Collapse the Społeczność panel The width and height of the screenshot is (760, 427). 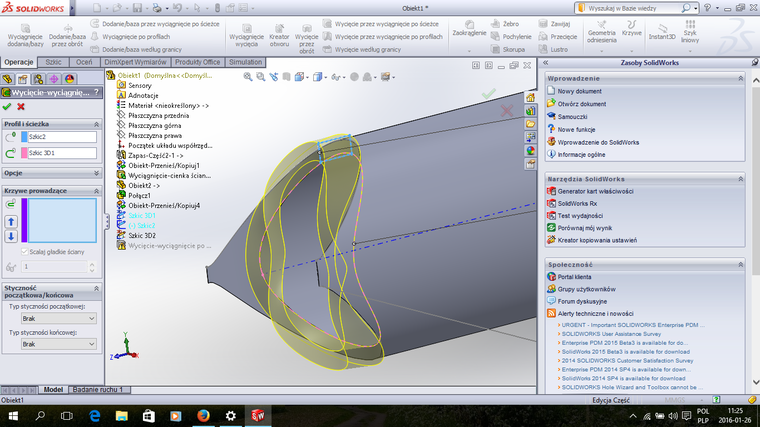741,265
